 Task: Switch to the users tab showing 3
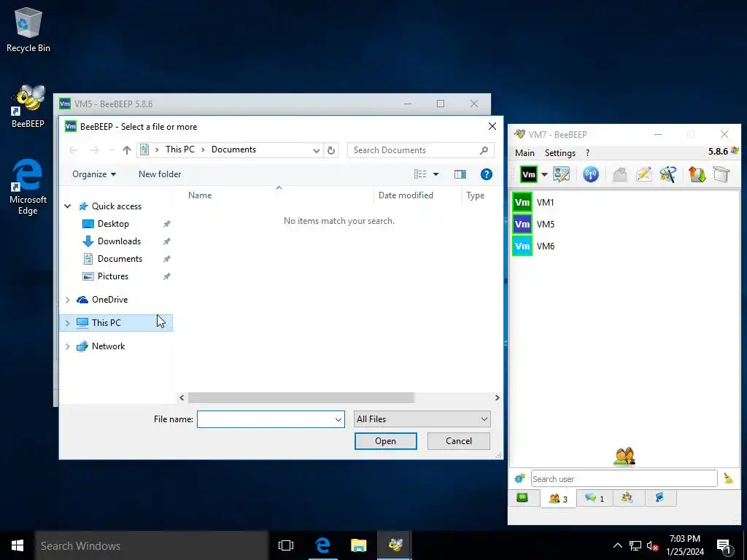coord(558,499)
